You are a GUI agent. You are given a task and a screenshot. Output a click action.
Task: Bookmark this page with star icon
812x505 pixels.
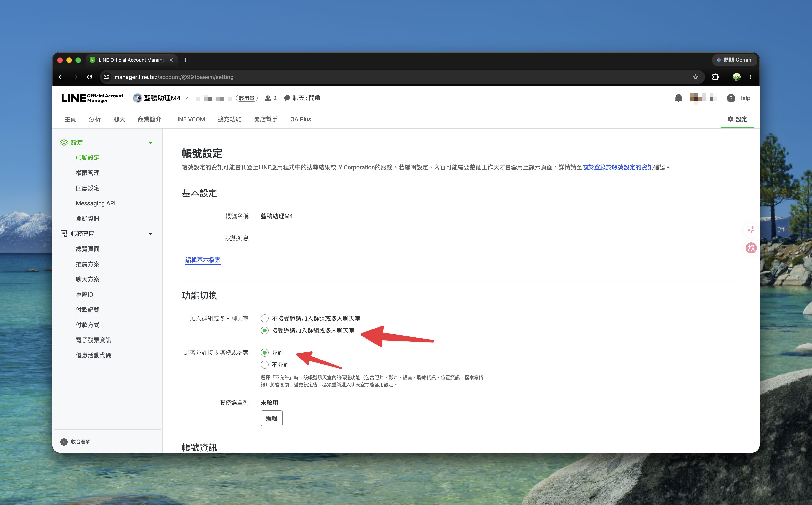pos(695,77)
